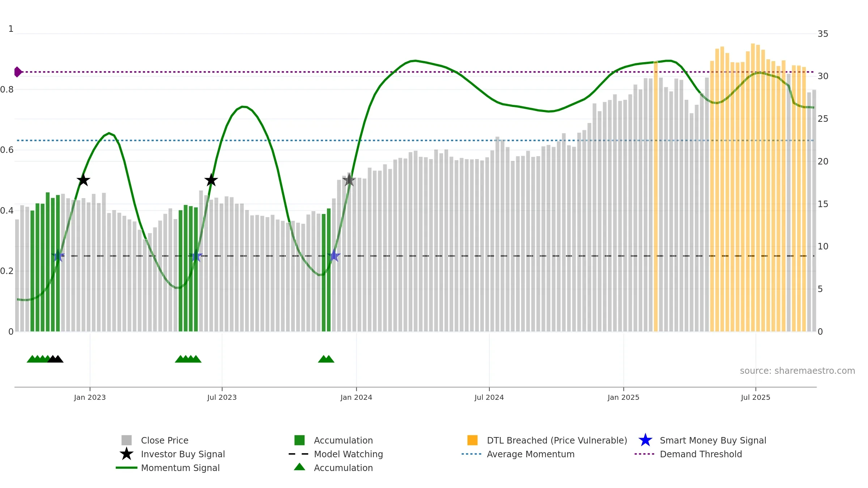This screenshot has width=868, height=488.
Task: Click the blue smart money star near Jan 2024
Action: [334, 256]
